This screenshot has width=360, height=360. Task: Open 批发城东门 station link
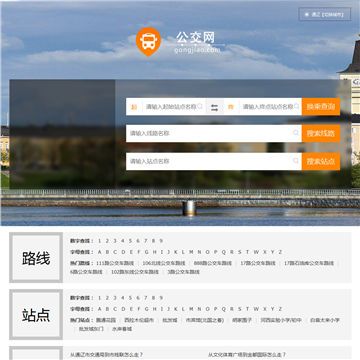point(91,329)
